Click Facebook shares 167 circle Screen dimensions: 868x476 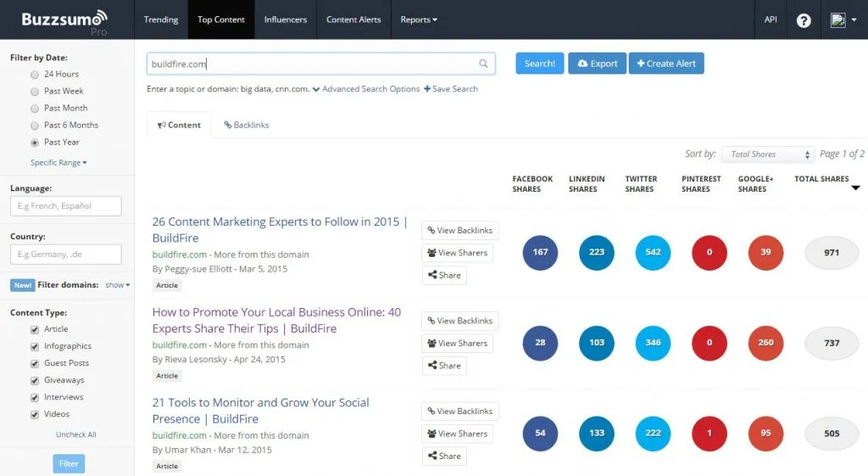pyautogui.click(x=540, y=253)
